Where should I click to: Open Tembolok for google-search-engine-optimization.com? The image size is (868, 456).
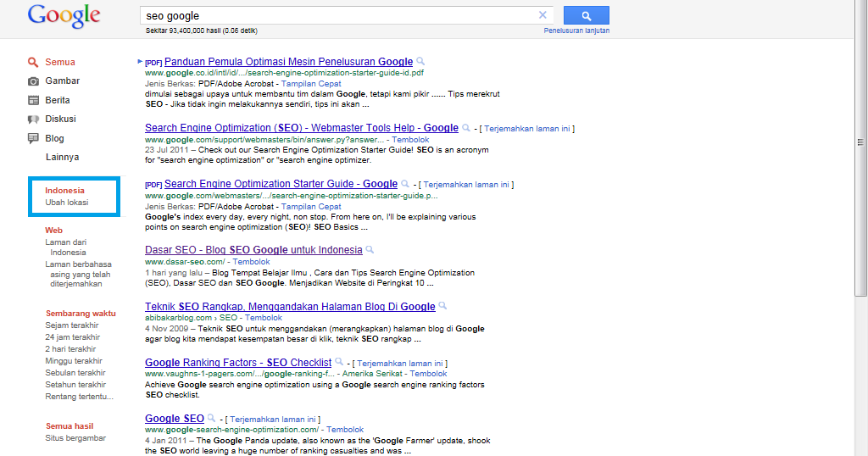point(345,430)
